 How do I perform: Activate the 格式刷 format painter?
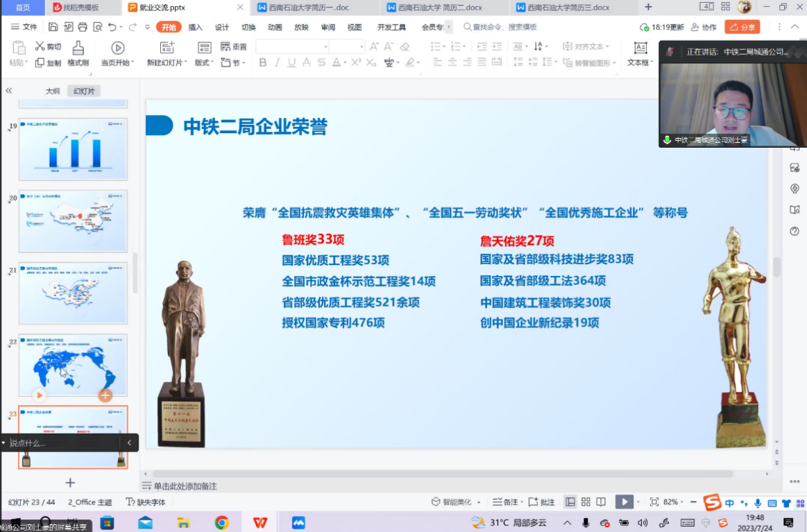click(x=78, y=53)
